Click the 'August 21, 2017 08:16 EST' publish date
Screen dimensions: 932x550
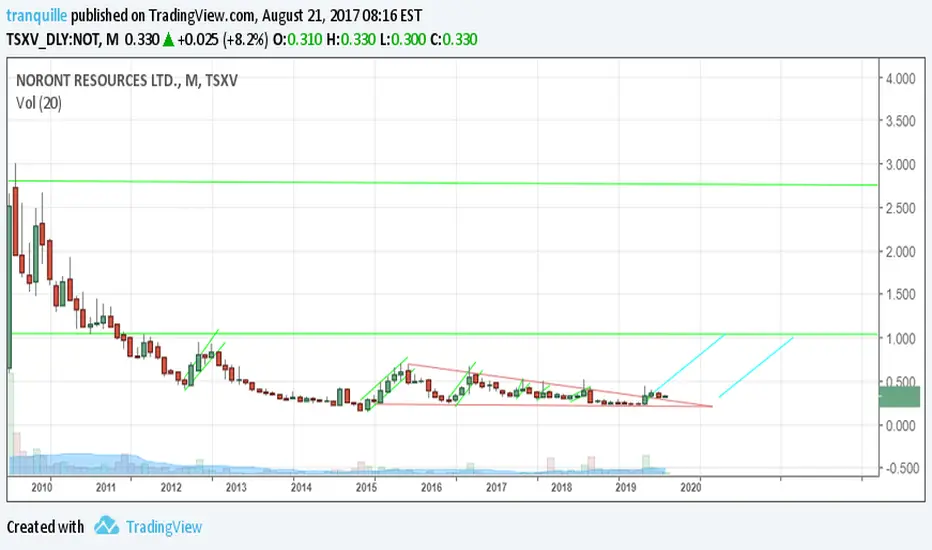(x=342, y=15)
